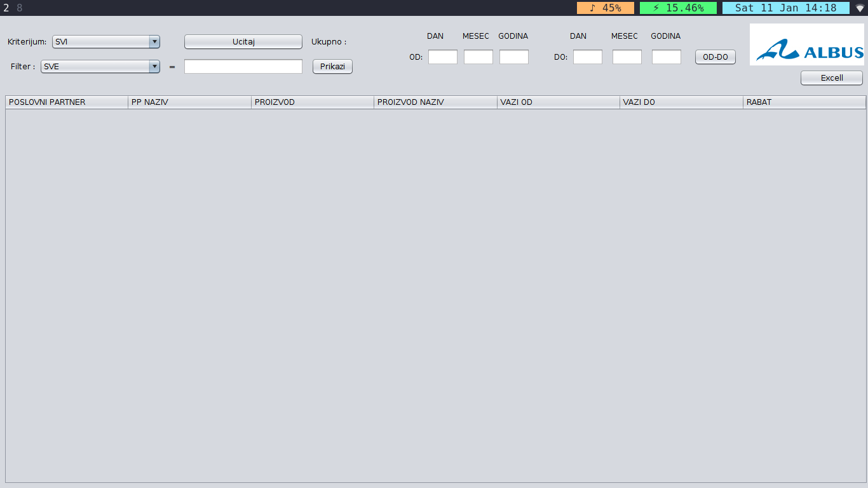Click the Prikazi button
This screenshot has height=488, width=868.
pos(332,66)
